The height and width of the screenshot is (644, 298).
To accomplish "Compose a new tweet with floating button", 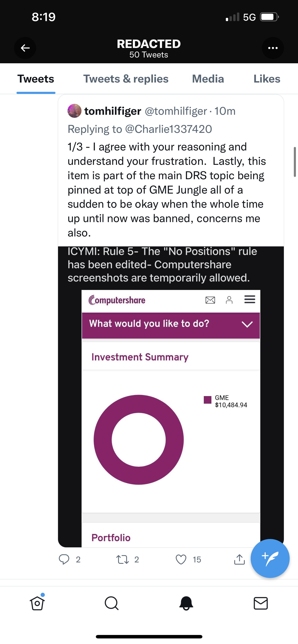I will [270, 558].
